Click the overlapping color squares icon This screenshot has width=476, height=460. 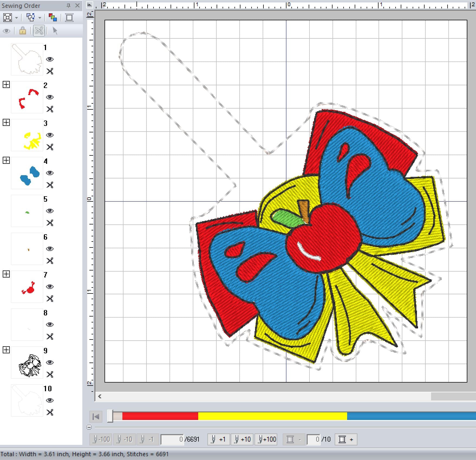click(x=53, y=18)
